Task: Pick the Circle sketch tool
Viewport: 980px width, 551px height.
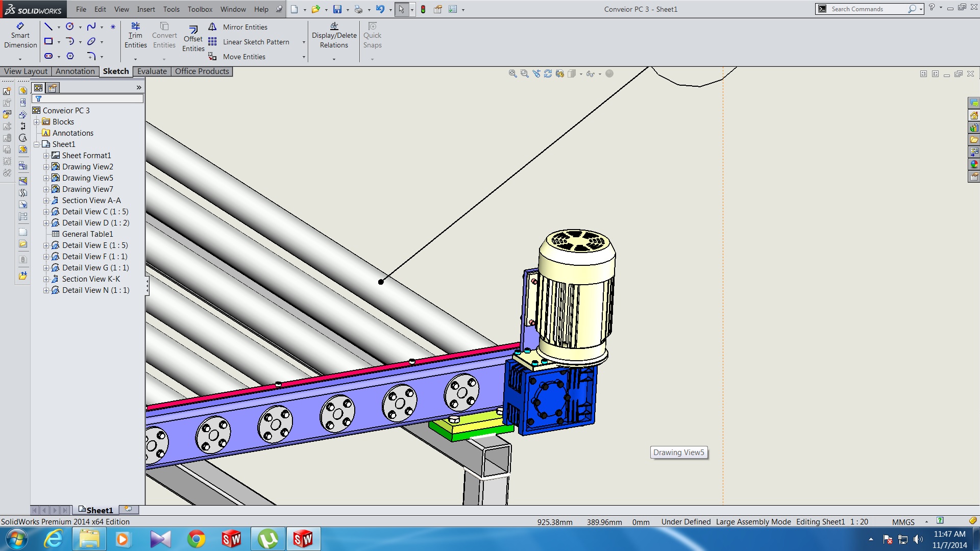Action: pos(70,27)
